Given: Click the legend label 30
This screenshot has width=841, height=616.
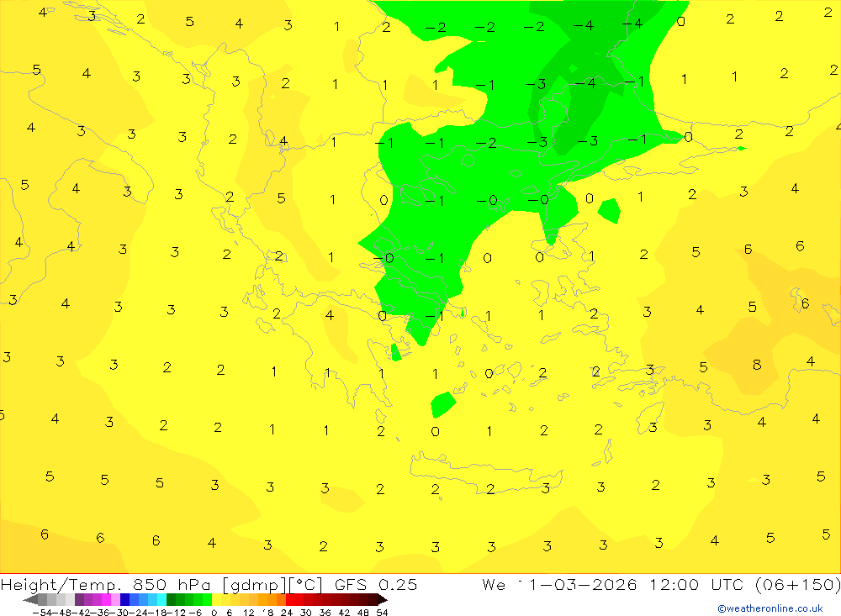Looking at the screenshot, I should pyautogui.click(x=306, y=613).
